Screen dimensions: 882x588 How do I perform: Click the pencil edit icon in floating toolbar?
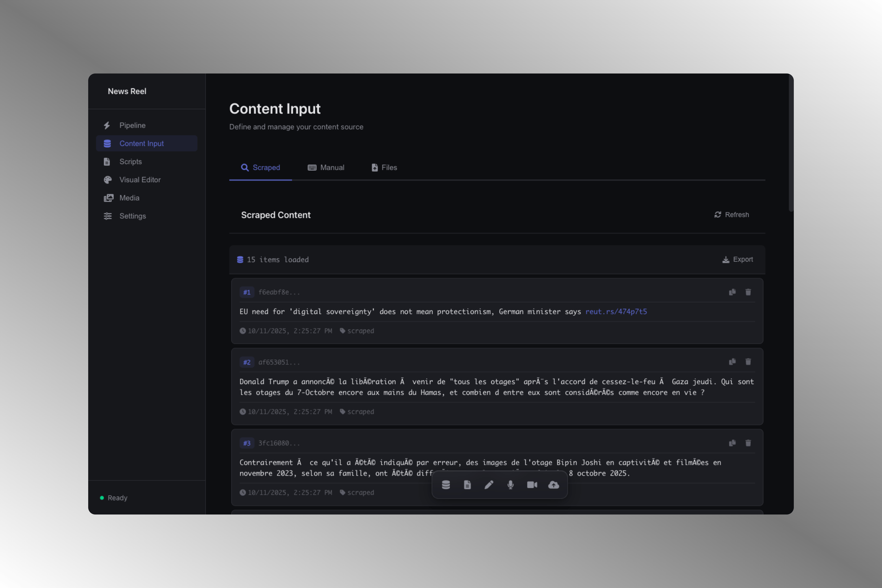tap(489, 485)
